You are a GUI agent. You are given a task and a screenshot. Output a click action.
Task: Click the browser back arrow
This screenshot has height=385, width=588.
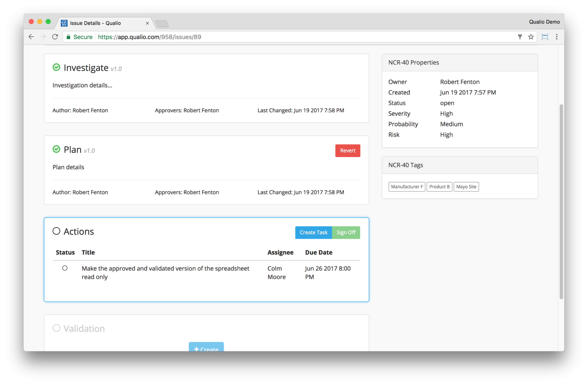point(31,37)
